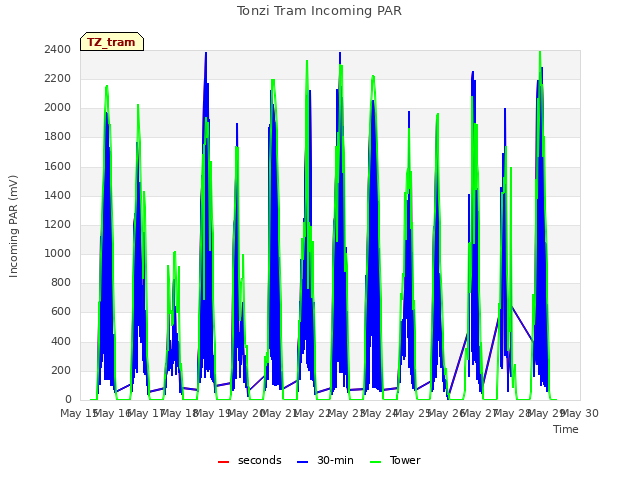The height and width of the screenshot is (480, 640).
Task: Click the blue 30-min legend swatch
Action: [x=302, y=462]
